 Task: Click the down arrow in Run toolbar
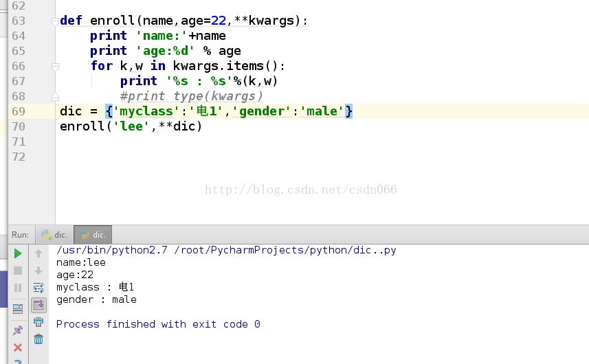click(38, 271)
